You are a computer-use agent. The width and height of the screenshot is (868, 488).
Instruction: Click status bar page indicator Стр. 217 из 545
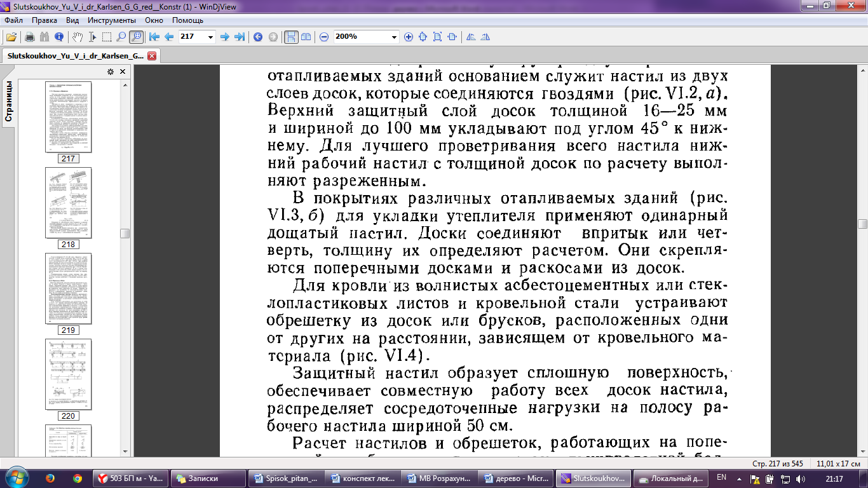point(778,463)
